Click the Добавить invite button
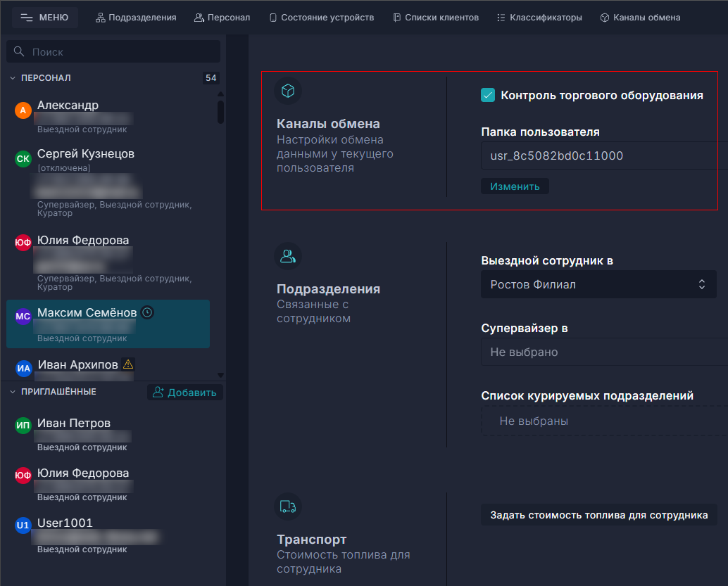The height and width of the screenshot is (586, 728). point(185,393)
